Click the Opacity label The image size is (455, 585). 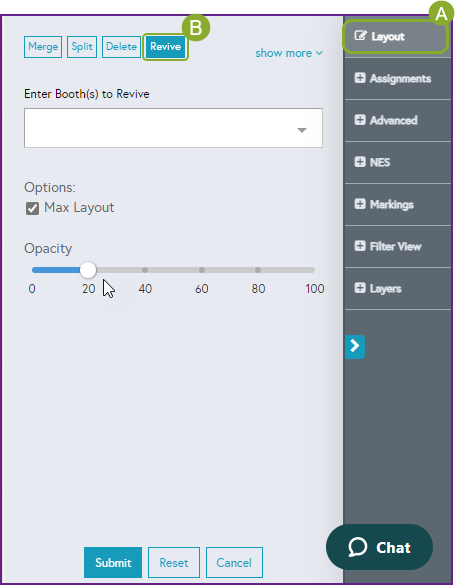click(48, 249)
